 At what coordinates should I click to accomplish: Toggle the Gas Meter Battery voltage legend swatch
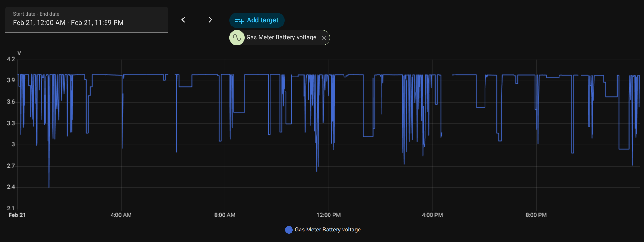coord(289,230)
